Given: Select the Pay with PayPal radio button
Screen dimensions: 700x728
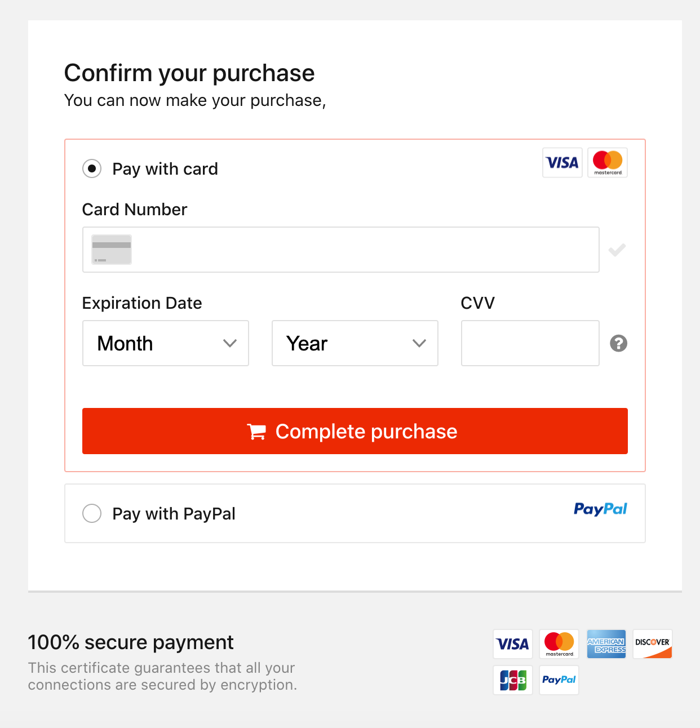Looking at the screenshot, I should coord(92,513).
